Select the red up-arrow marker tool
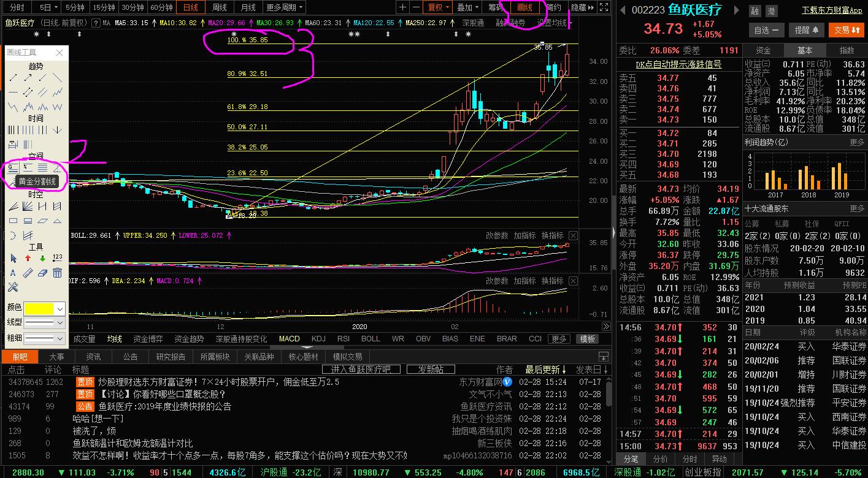This screenshot has height=478, width=868. (x=28, y=257)
